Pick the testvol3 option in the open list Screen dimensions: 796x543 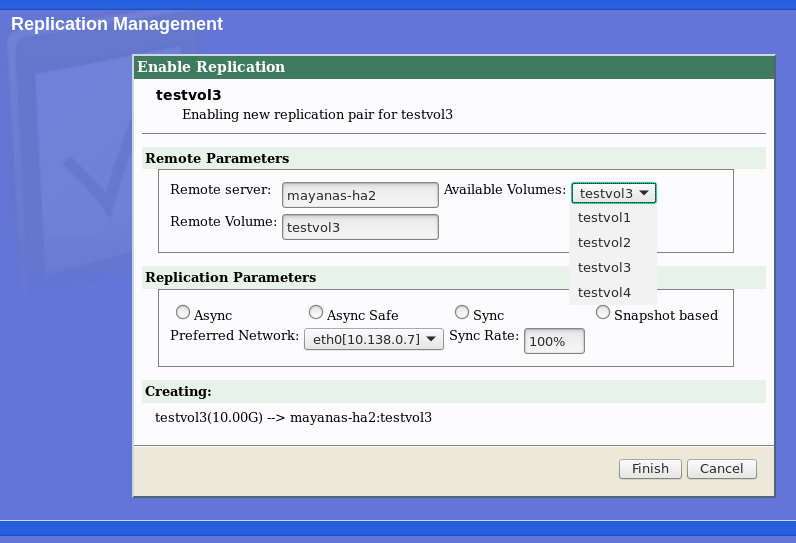click(604, 267)
